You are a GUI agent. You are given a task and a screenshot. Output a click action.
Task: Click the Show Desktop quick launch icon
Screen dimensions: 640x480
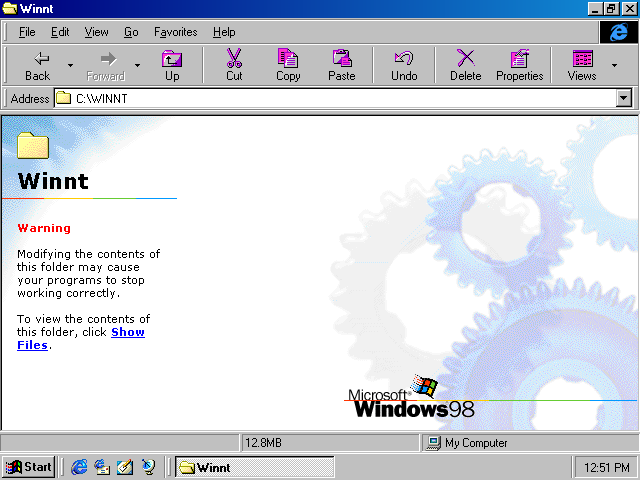125,467
